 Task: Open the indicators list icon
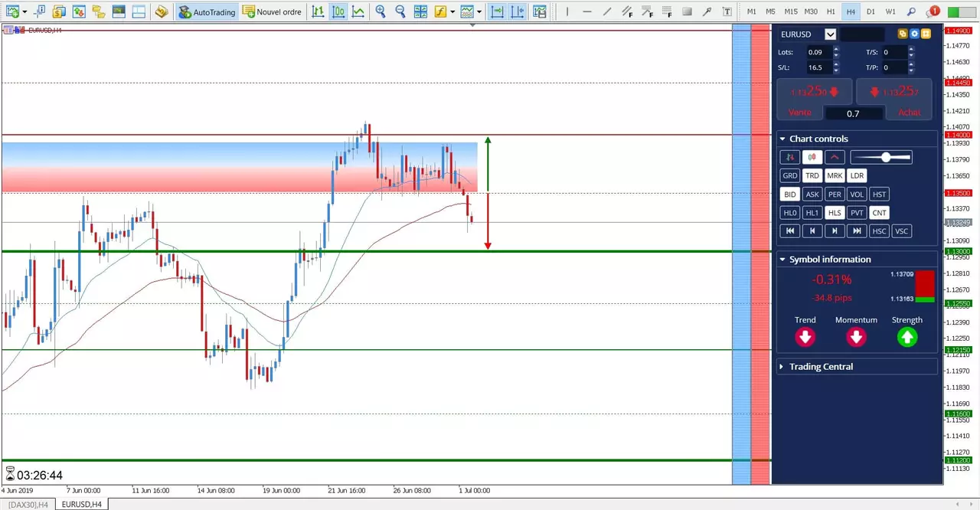(x=440, y=11)
